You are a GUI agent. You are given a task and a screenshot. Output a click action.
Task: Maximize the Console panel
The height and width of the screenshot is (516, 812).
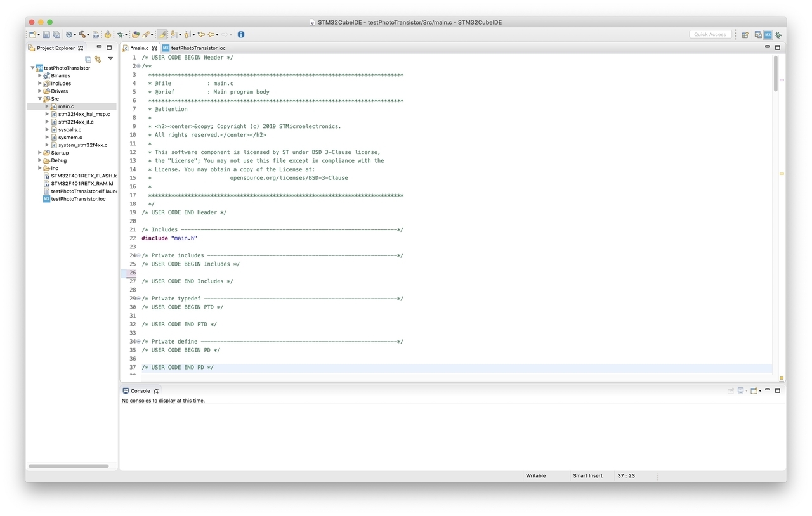coord(778,390)
